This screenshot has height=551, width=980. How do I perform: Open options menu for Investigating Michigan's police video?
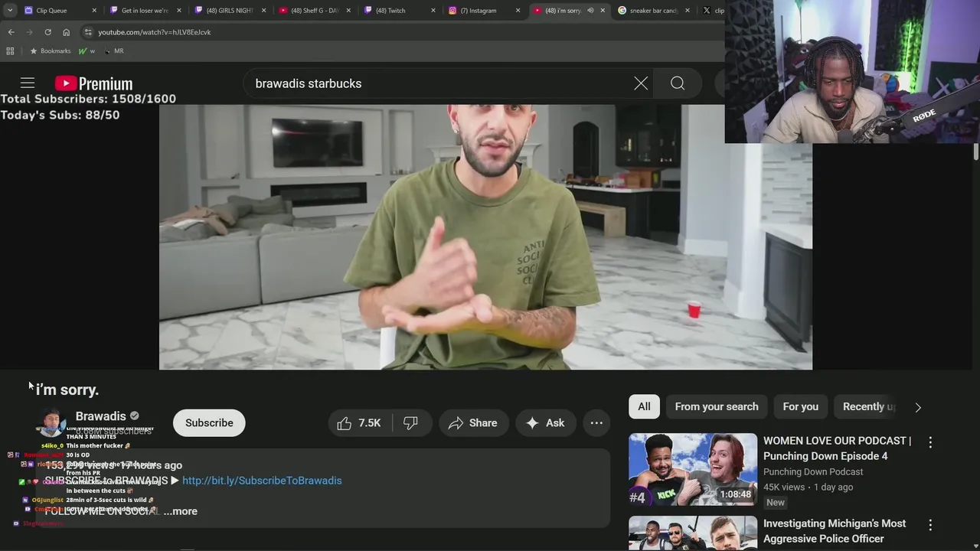click(930, 525)
